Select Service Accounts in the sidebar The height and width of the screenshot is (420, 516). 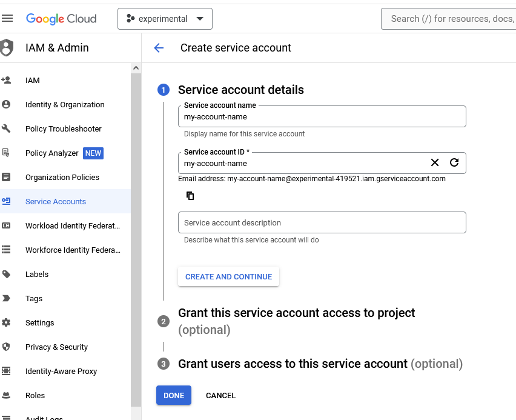(x=55, y=201)
